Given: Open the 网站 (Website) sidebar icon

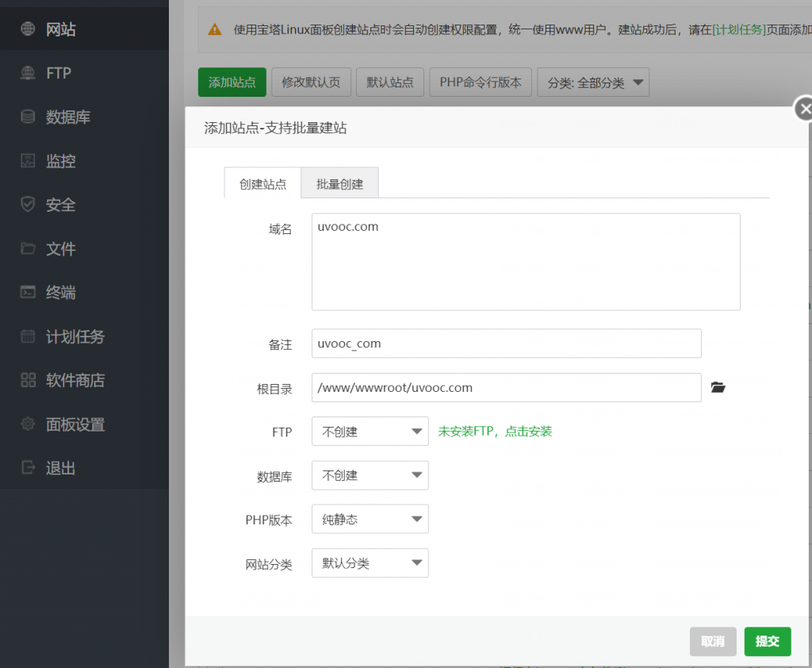Looking at the screenshot, I should pyautogui.click(x=29, y=27).
